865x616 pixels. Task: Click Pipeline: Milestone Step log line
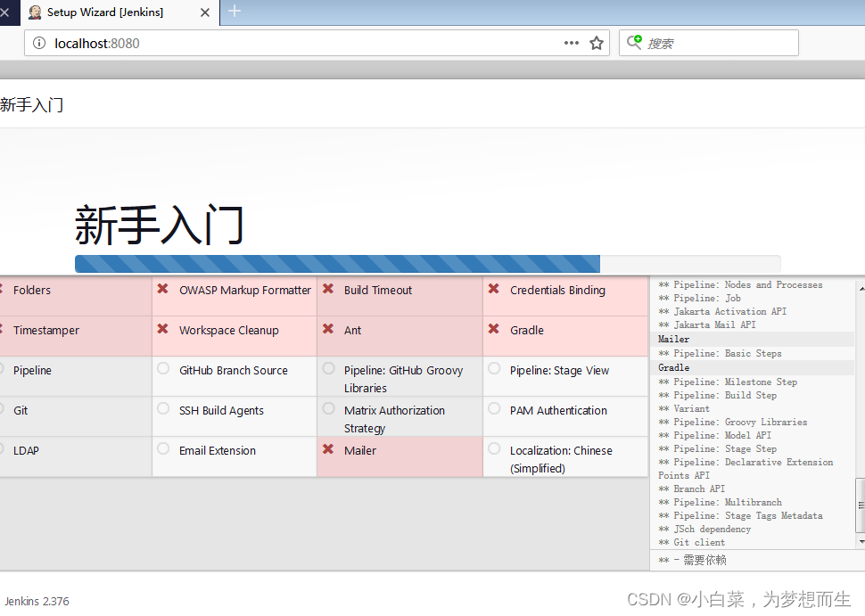click(x=728, y=382)
